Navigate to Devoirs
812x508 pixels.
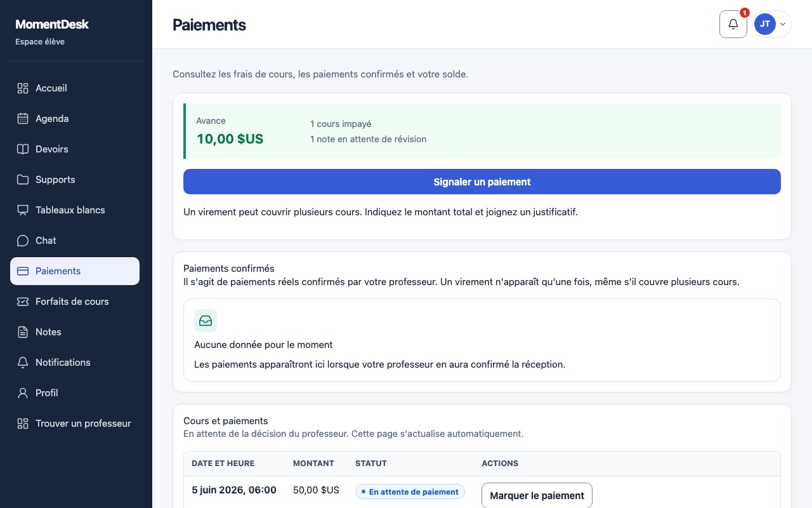point(75,149)
